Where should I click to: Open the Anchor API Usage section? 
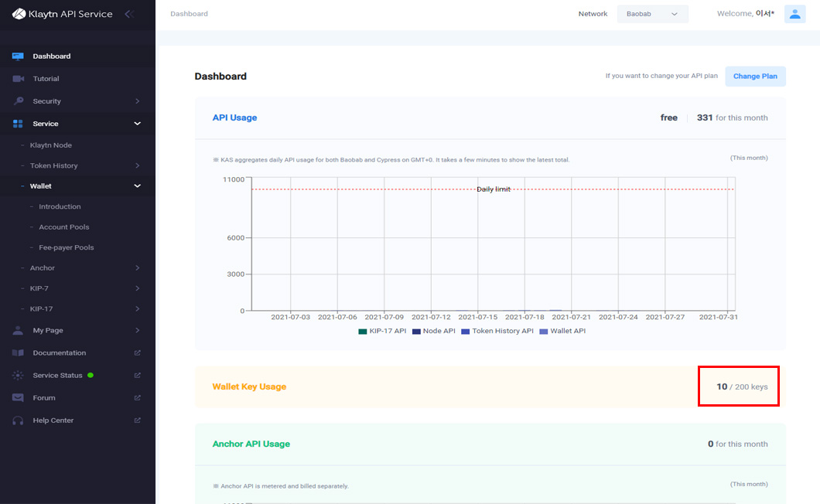point(251,444)
